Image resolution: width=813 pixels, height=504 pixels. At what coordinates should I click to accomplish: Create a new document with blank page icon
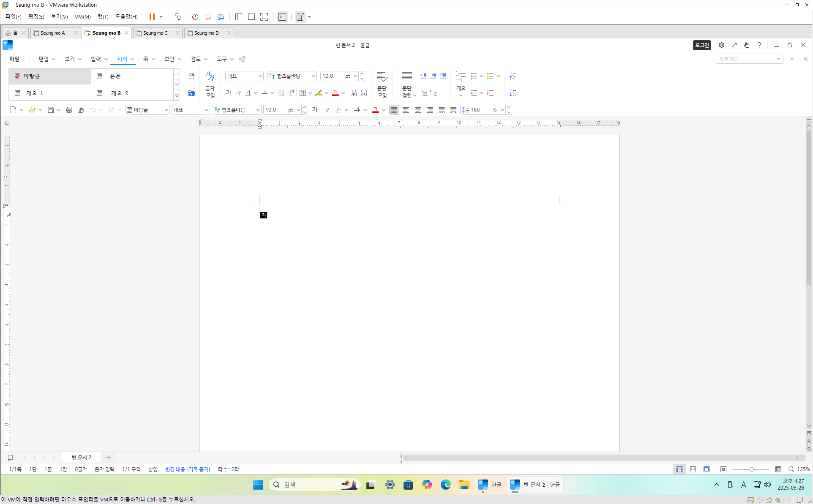pyautogui.click(x=13, y=110)
